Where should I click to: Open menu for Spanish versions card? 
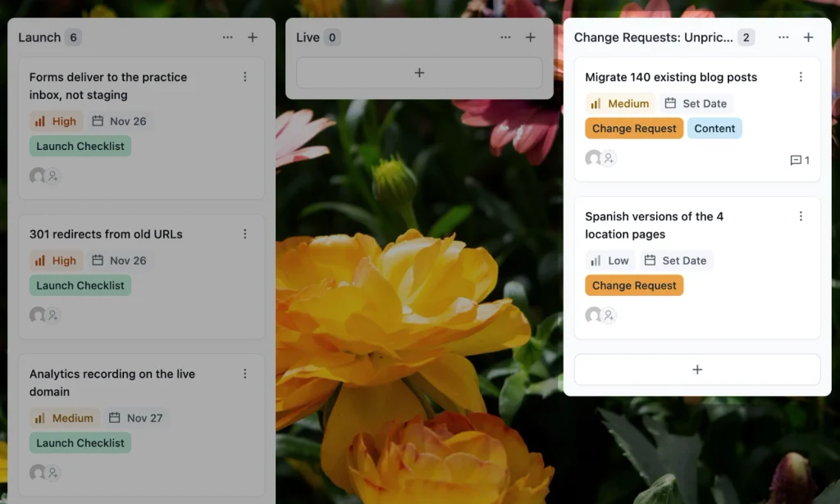(x=801, y=216)
